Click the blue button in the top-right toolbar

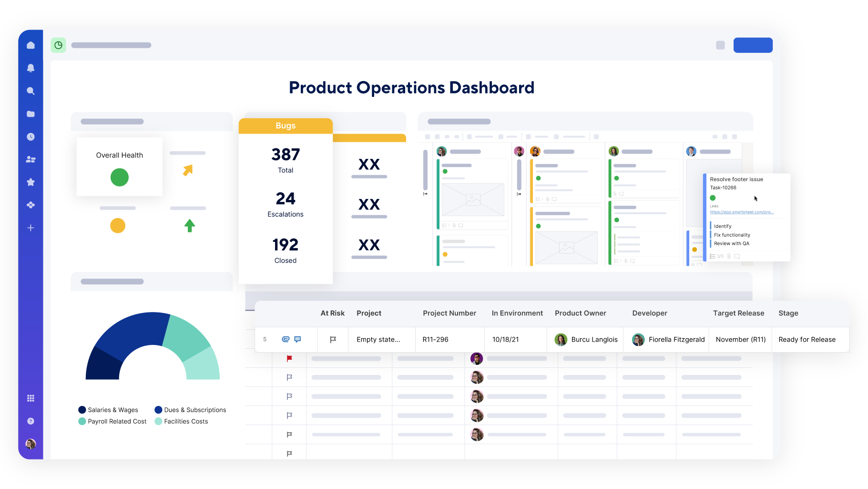point(753,45)
